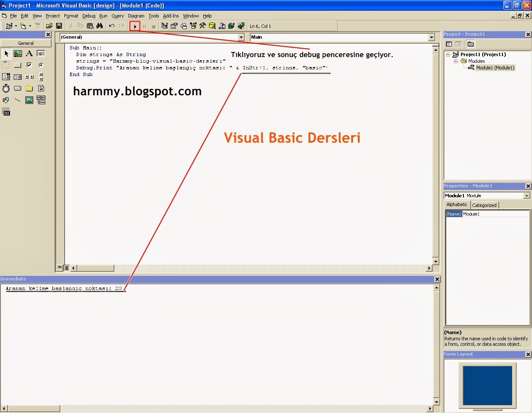Viewport: 532px width, 413px height.
Task: Save the project using the toolbar icon
Action: point(59,25)
